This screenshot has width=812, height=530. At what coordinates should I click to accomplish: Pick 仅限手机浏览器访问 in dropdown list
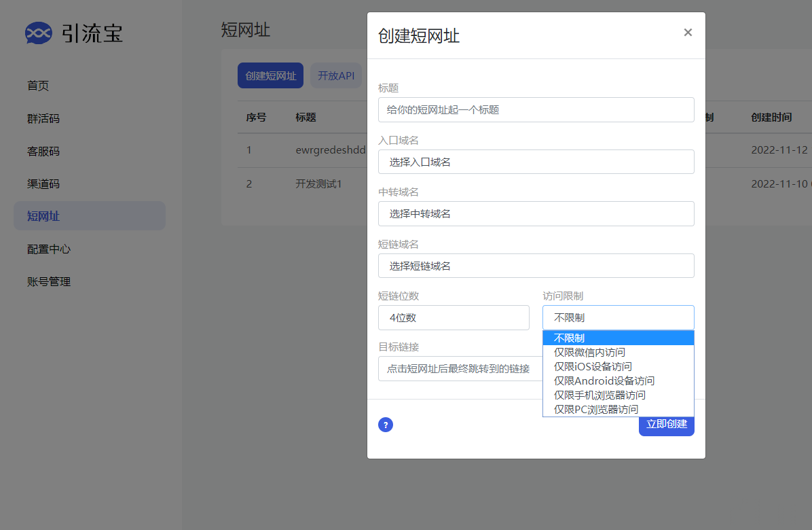599,395
